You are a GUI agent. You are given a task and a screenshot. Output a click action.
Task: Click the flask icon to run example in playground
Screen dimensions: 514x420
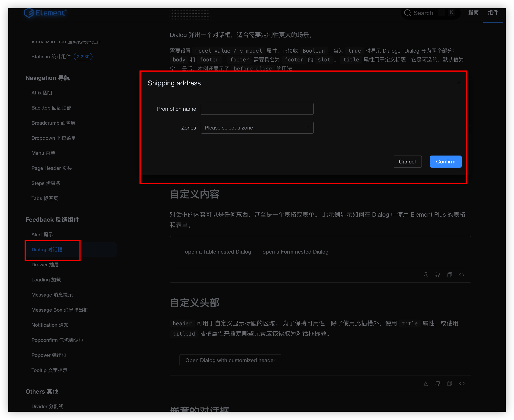(x=425, y=275)
